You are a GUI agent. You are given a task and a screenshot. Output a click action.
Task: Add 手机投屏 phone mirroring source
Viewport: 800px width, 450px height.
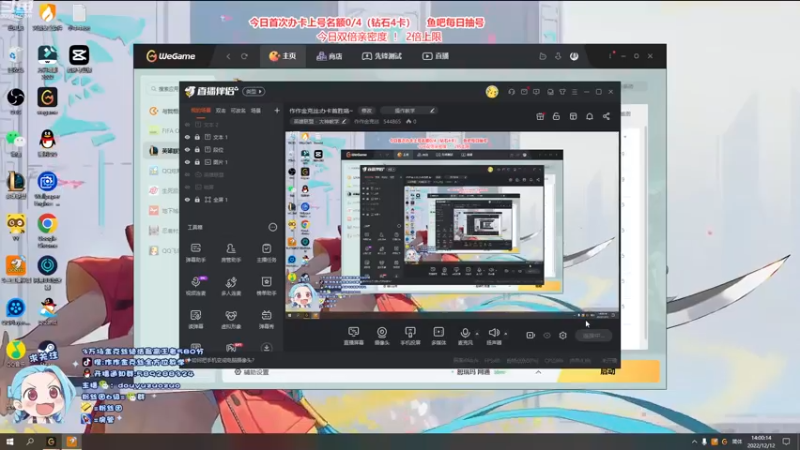[410, 336]
